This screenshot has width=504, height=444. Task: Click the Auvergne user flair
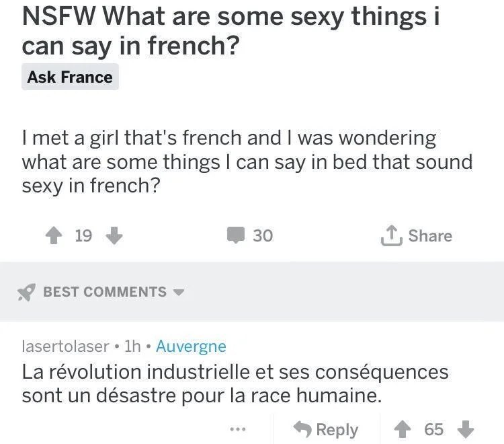pos(191,346)
